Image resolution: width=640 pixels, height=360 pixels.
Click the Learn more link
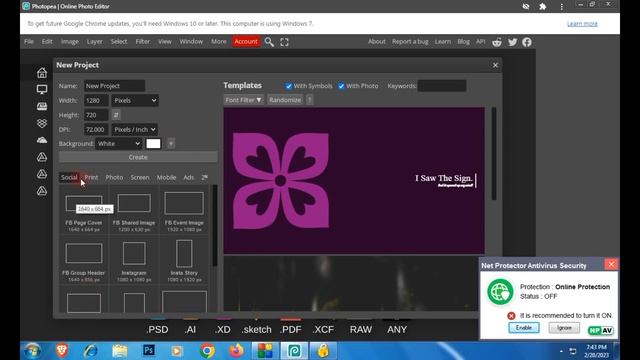(582, 24)
